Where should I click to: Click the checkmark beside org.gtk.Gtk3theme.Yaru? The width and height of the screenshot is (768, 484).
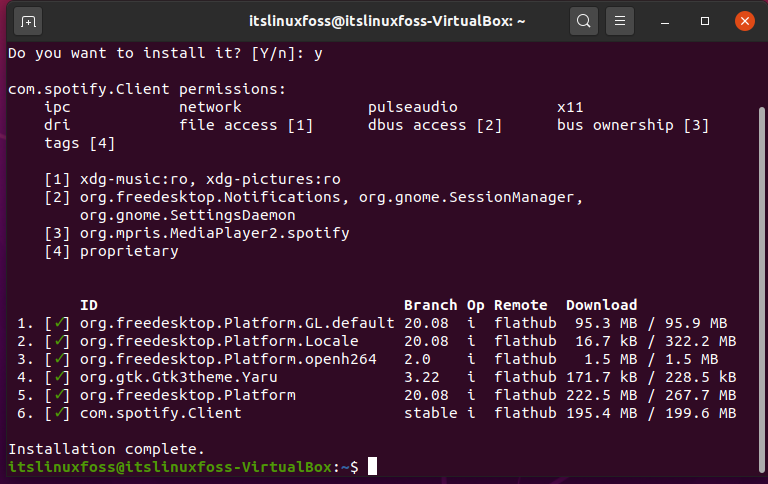pos(60,377)
